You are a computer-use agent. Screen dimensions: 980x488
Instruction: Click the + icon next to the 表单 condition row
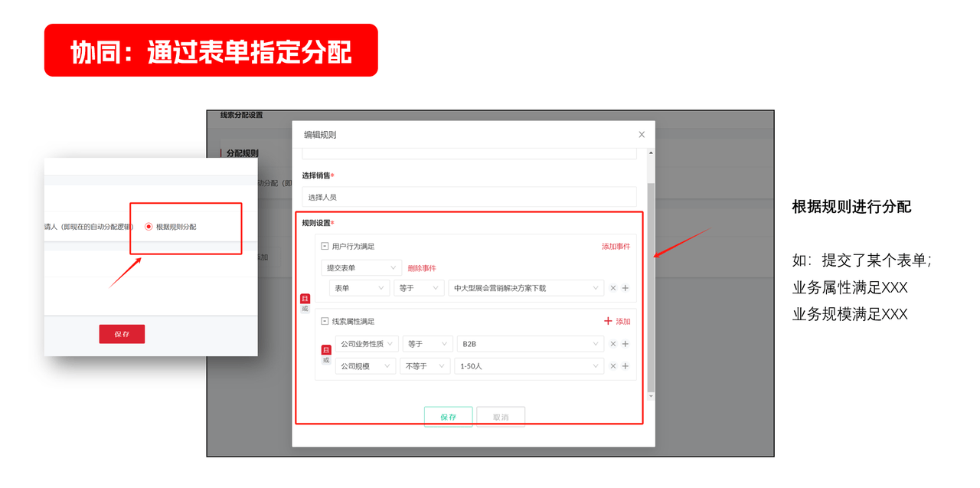tap(625, 288)
